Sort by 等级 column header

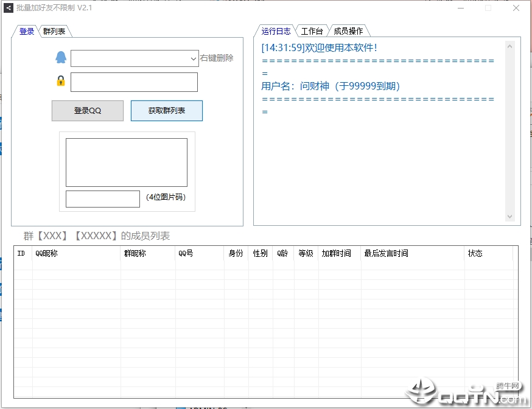pos(306,253)
